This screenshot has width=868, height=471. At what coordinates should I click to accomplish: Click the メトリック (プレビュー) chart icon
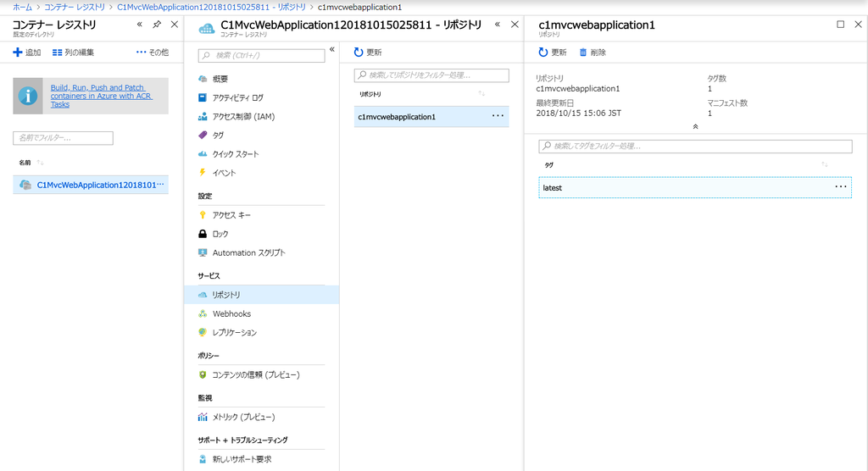coord(203,417)
